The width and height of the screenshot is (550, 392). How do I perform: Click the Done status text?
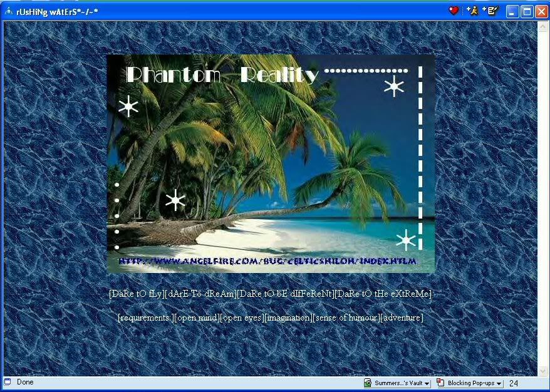(25, 382)
